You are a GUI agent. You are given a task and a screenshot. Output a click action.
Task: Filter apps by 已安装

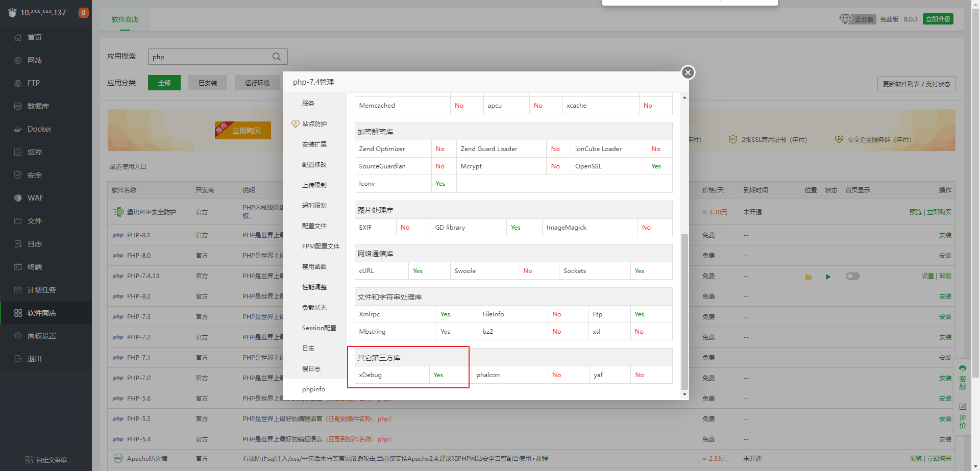tap(208, 83)
